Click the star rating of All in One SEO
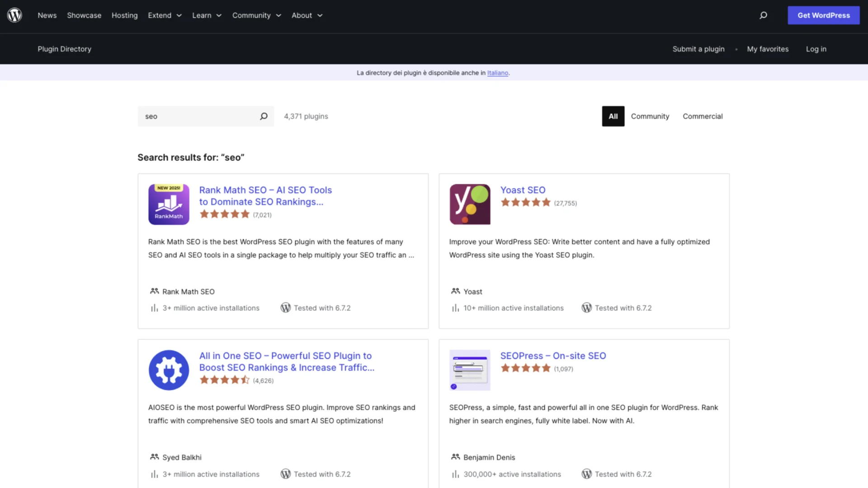 coord(225,380)
